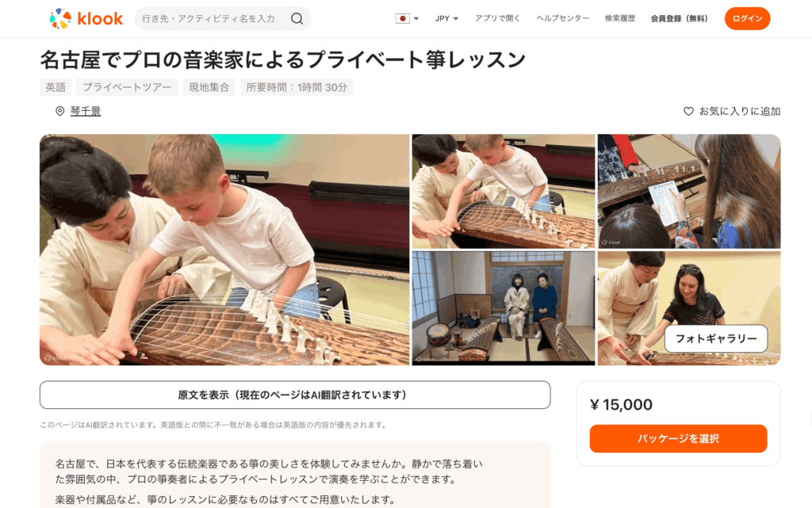The width and height of the screenshot is (812, 508).
Task: Click 会員登録（無料） link
Action: [679, 18]
